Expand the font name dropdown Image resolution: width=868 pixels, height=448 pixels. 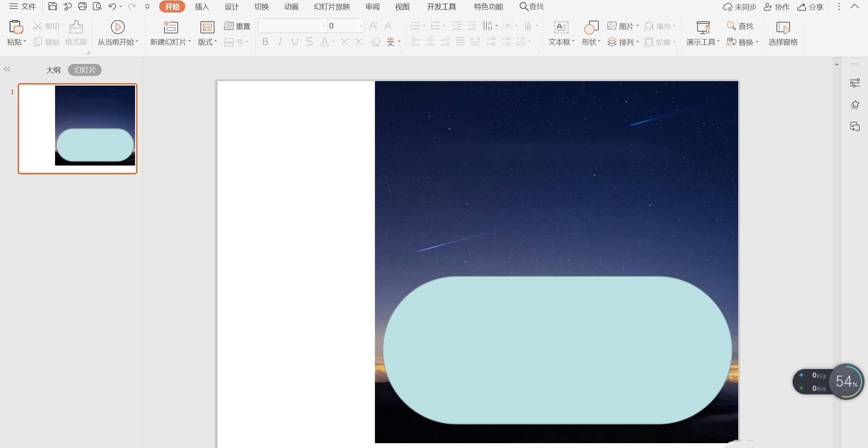click(324, 26)
